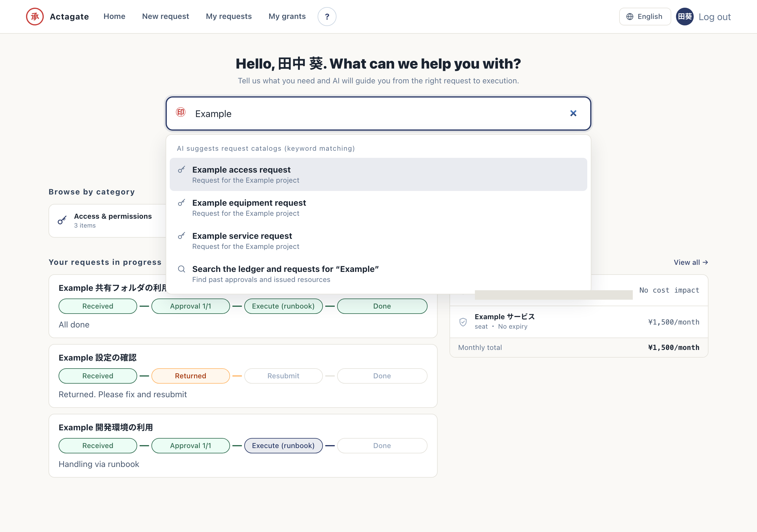Click Approval 1/1 step in 開発環境の利用 card
This screenshot has height=532, width=757.
pos(190,446)
